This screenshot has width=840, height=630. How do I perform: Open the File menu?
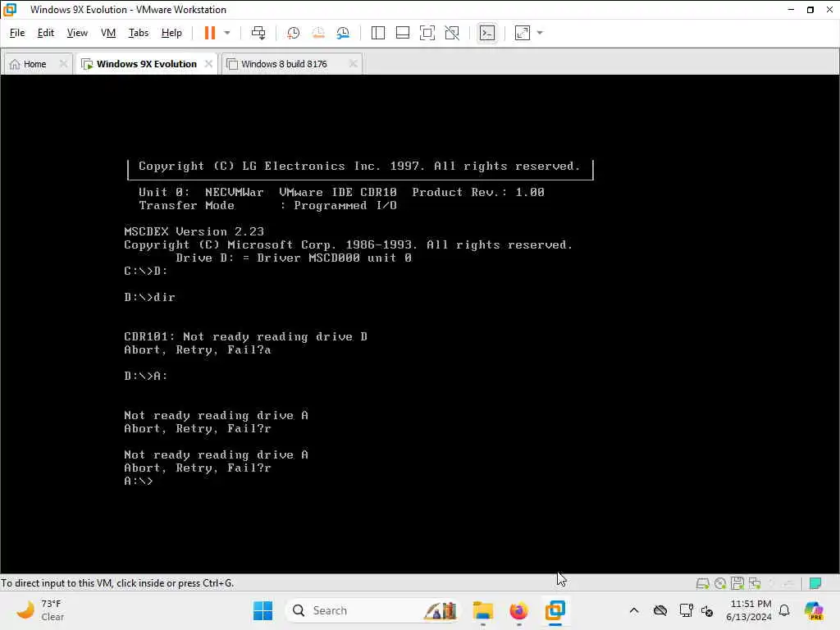[17, 33]
